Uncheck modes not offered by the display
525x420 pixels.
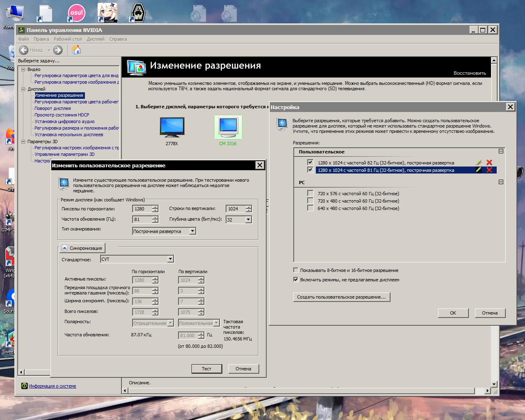tap(296, 280)
